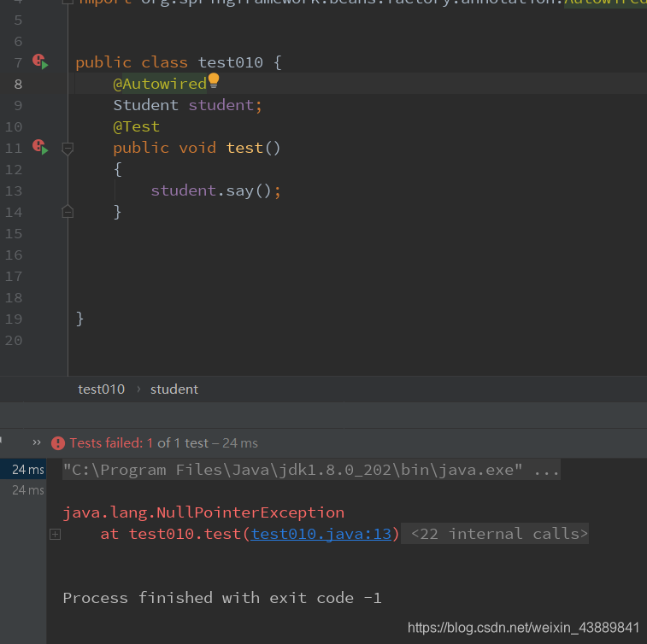Click the Process finished with exit code text
This screenshot has width=647, height=644.
pyautogui.click(x=222, y=598)
